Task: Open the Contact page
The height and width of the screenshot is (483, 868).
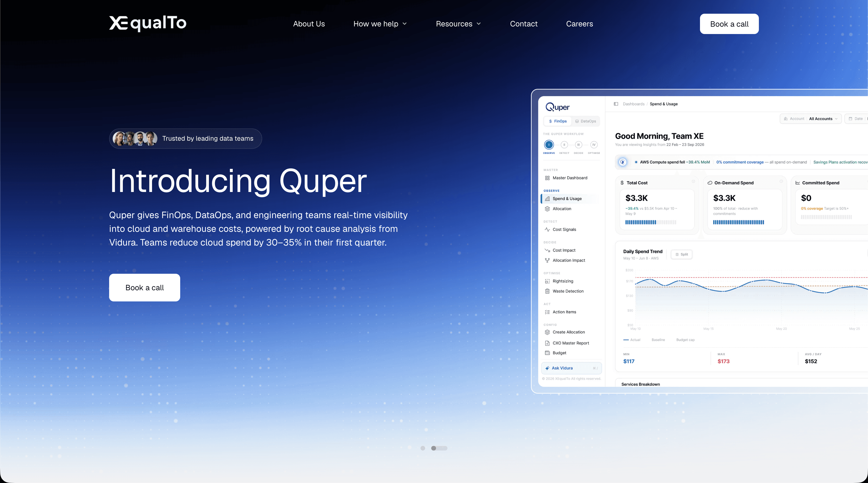Action: click(x=524, y=24)
